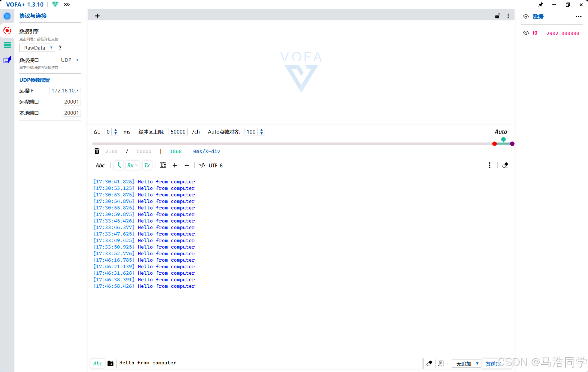Clear buffer with the trash can icon
Viewport: 588px width, 372px height.
point(97,151)
